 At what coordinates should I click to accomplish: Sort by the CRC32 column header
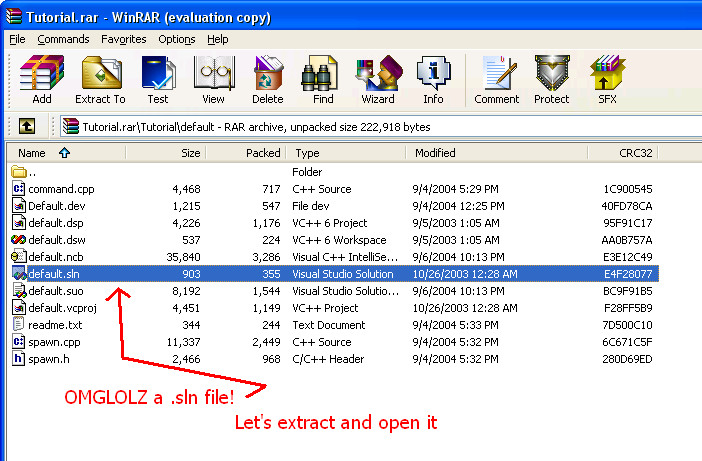(x=623, y=153)
